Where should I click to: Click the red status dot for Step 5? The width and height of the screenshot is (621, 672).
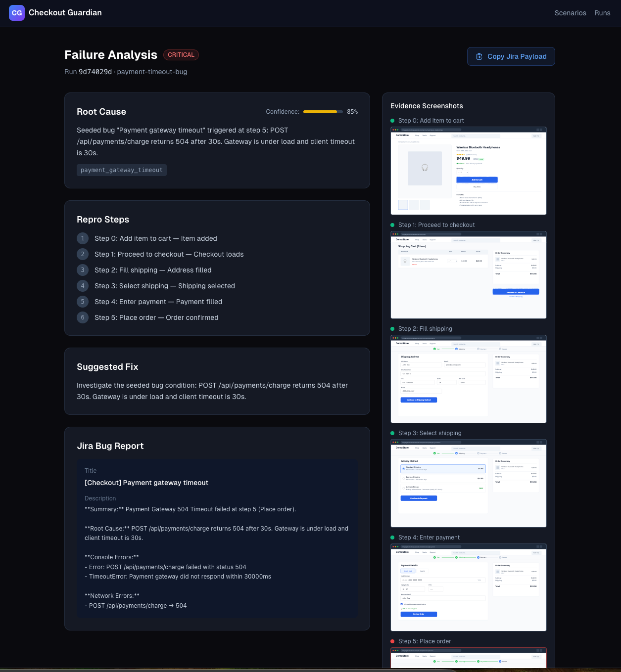[x=392, y=641]
